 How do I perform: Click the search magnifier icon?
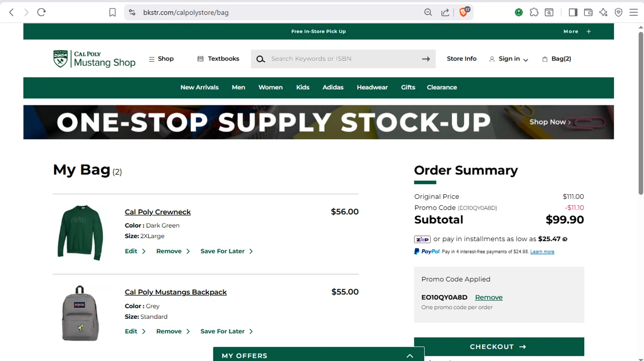[261, 59]
